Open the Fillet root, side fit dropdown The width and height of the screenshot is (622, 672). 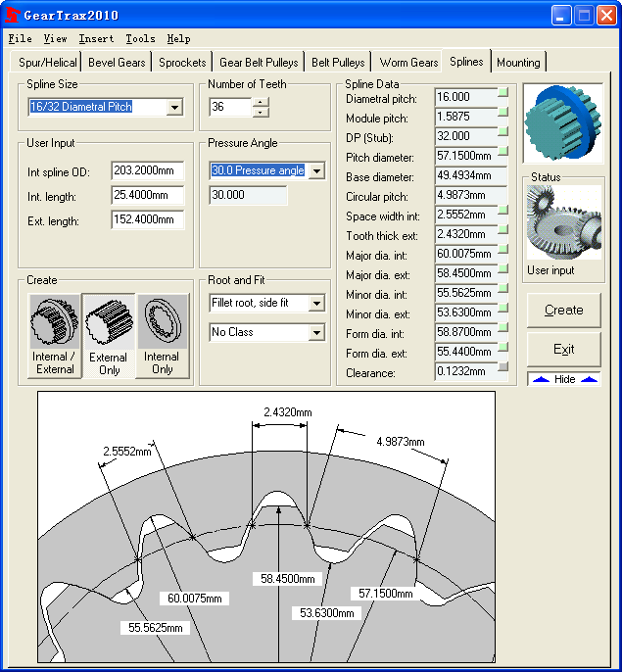click(316, 303)
